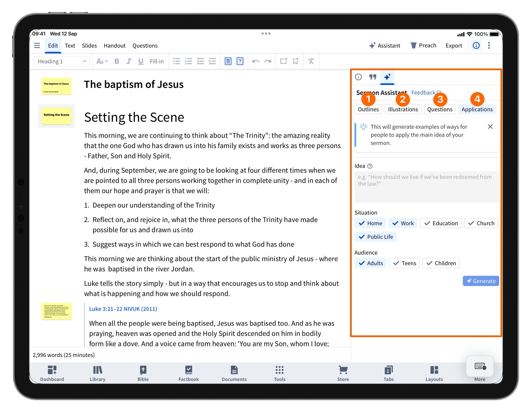532x413 pixels.
Task: Insert a numbered list
Action: point(188,61)
